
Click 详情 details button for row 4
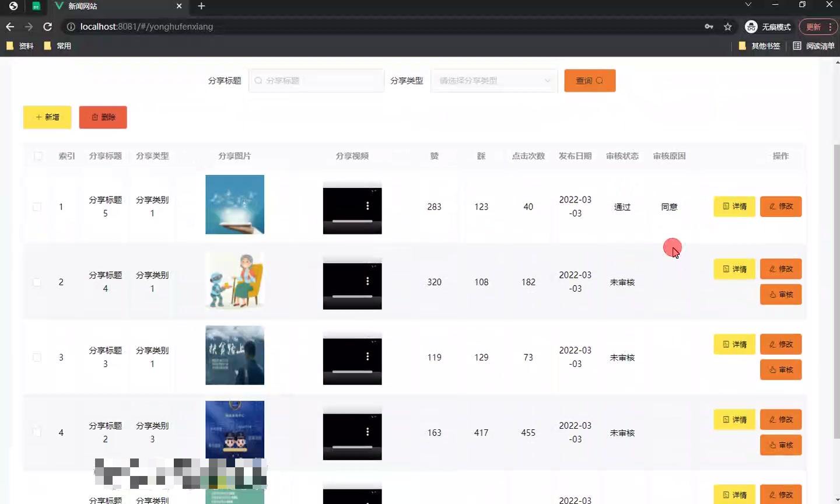pyautogui.click(x=734, y=419)
